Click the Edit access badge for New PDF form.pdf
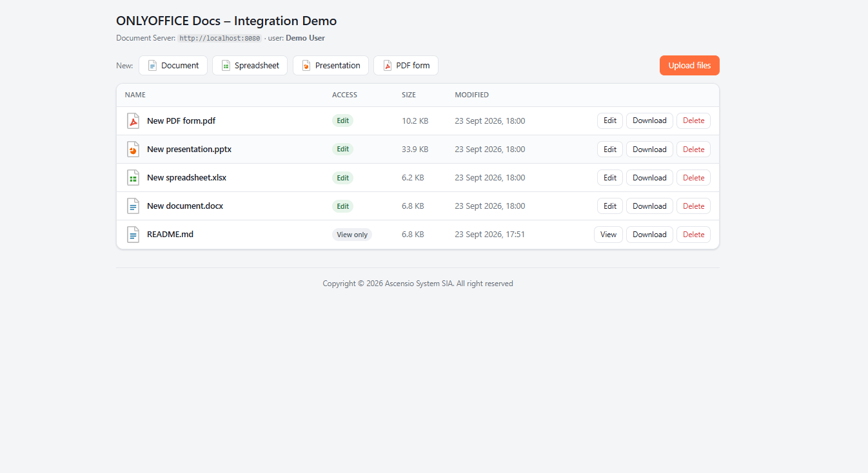This screenshot has height=473, width=868. pos(342,121)
